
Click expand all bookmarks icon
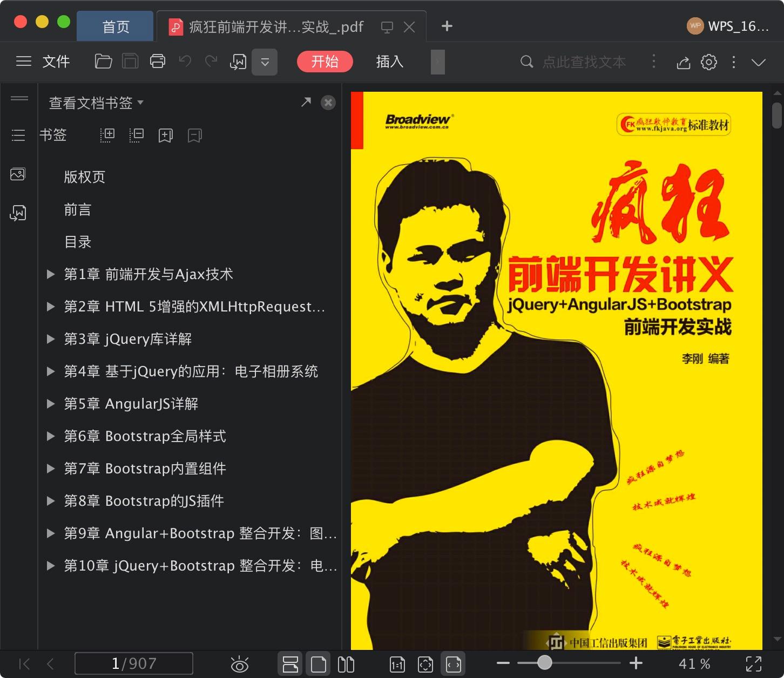[107, 135]
